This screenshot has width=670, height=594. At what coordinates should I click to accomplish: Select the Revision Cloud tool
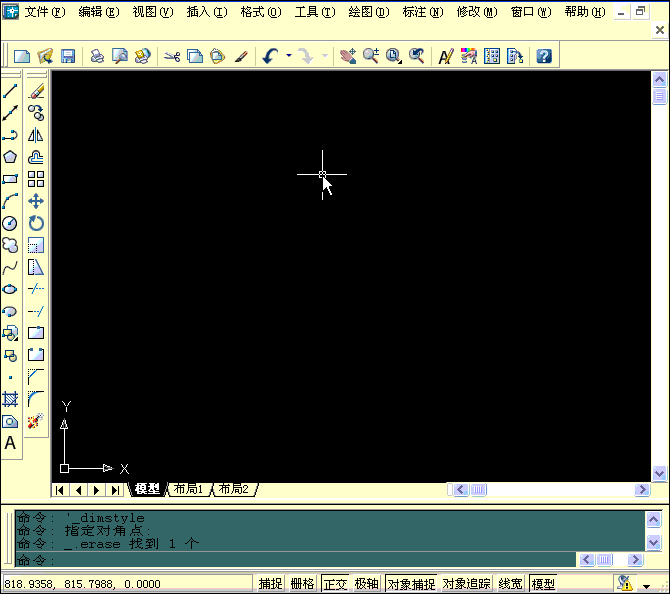pos(10,245)
